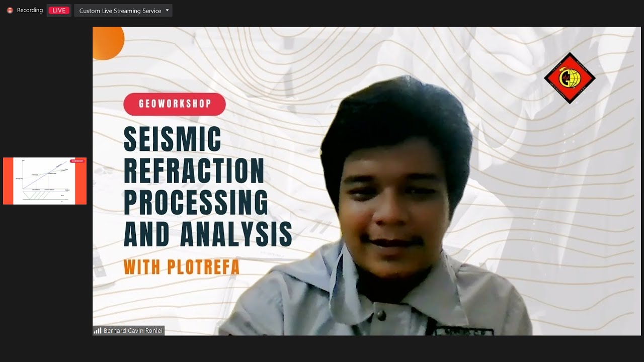The height and width of the screenshot is (362, 644).
Task: Select the shared slide thumbnail on left
Action: click(45, 181)
